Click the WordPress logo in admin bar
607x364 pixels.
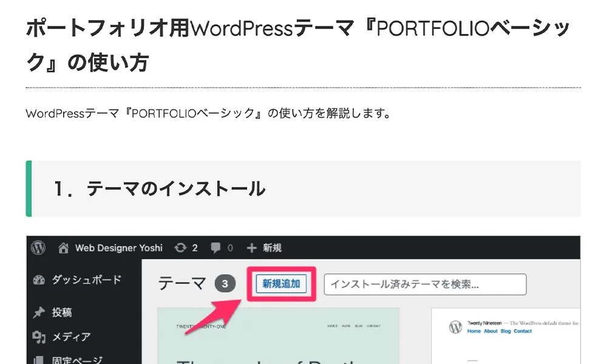pos(38,248)
